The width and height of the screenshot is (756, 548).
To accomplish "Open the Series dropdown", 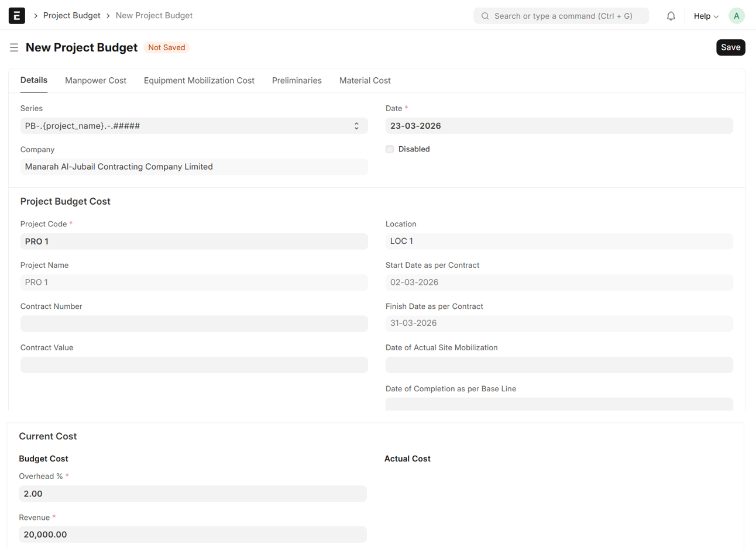I will [x=194, y=126].
